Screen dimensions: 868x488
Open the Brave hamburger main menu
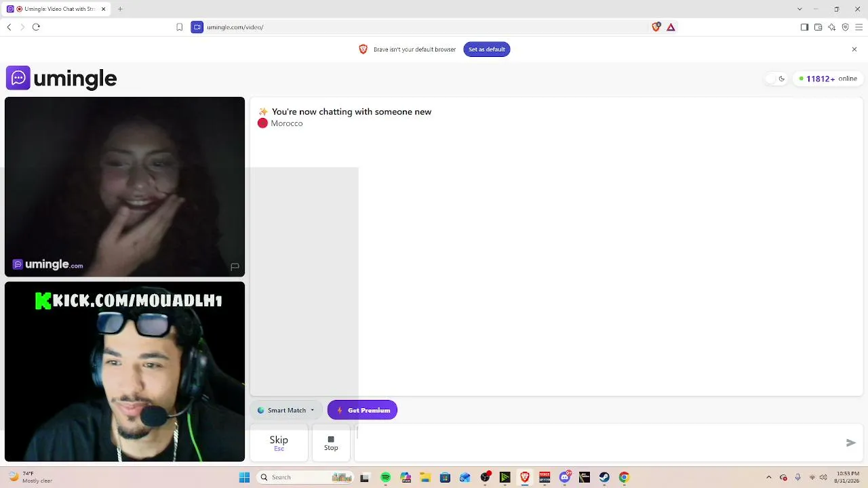tap(859, 27)
